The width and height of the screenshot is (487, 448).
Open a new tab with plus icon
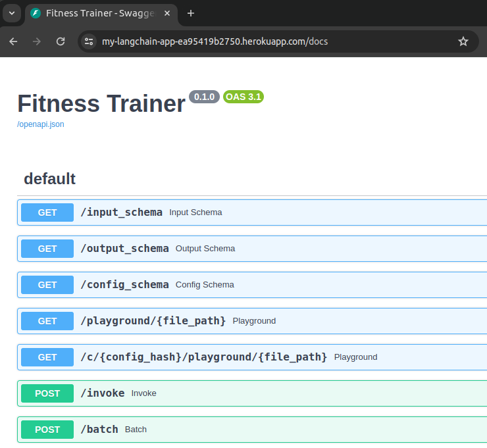coord(191,13)
